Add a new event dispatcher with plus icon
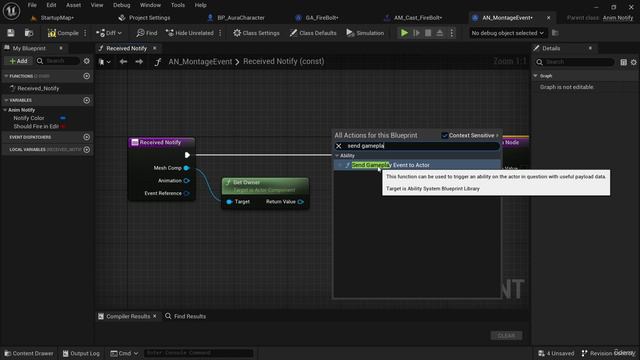Viewport: 640px width, 360px height. (87, 137)
